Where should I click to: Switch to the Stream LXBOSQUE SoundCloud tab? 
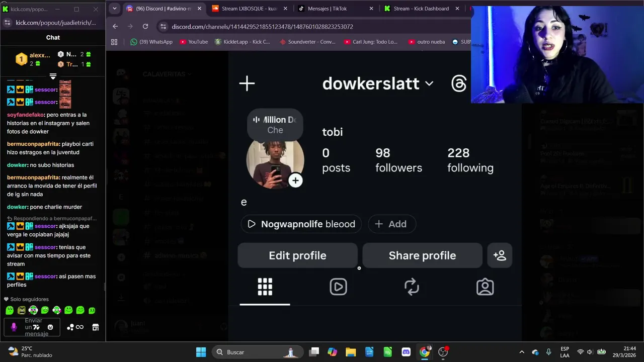point(250,9)
